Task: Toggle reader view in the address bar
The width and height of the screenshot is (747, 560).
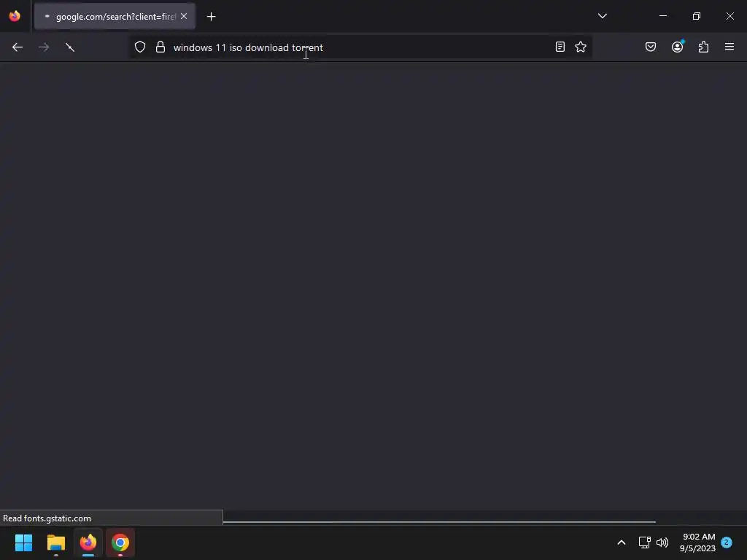Action: [560, 47]
